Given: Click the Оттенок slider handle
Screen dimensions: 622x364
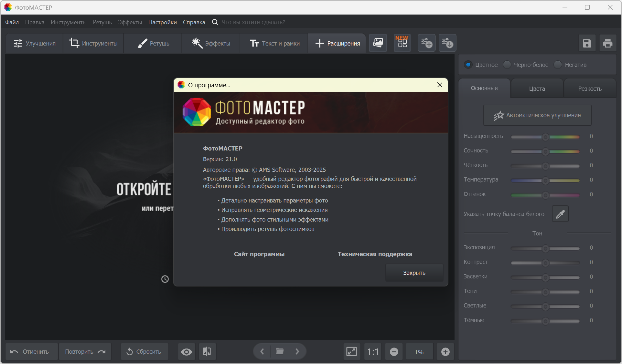Looking at the screenshot, I should [x=545, y=195].
